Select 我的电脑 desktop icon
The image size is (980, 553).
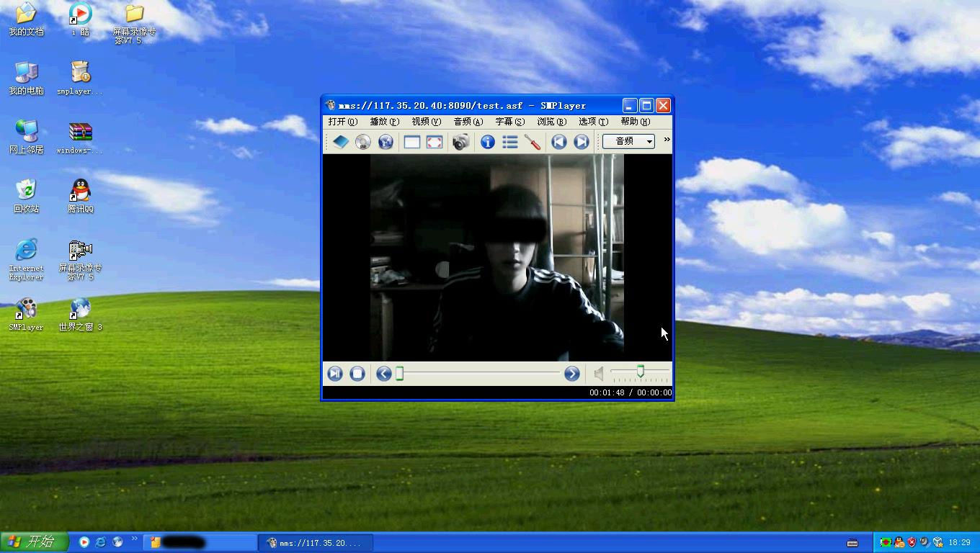[x=26, y=78]
